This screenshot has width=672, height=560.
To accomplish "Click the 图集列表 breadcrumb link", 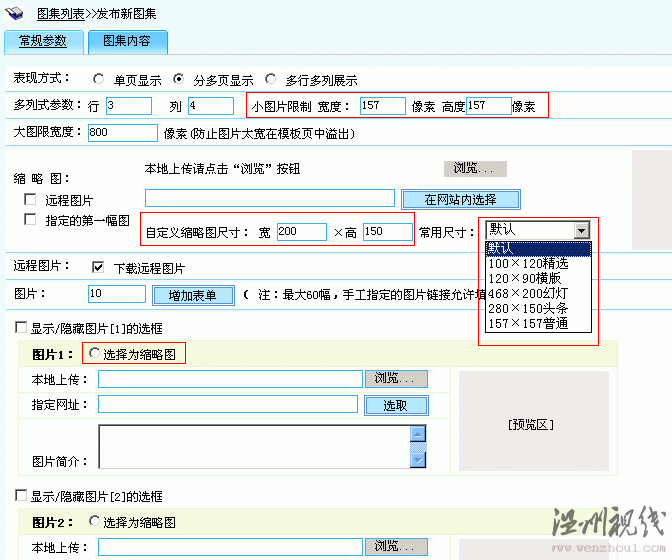I will 60,14.
